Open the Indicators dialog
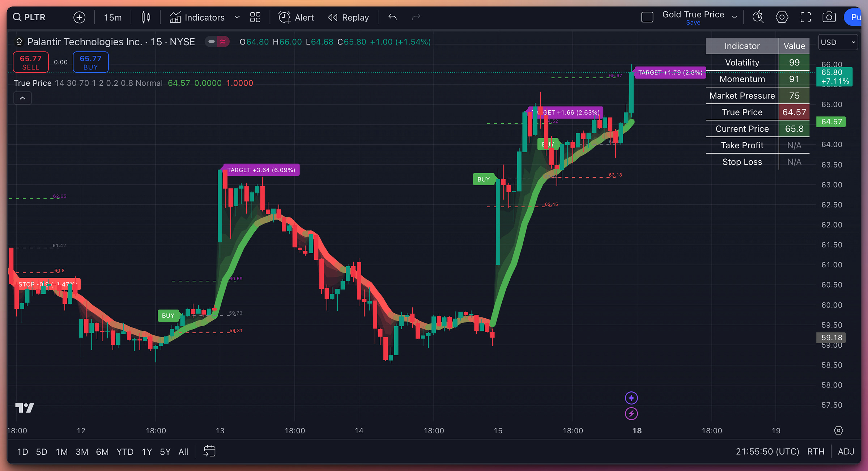868x471 pixels. (x=197, y=17)
